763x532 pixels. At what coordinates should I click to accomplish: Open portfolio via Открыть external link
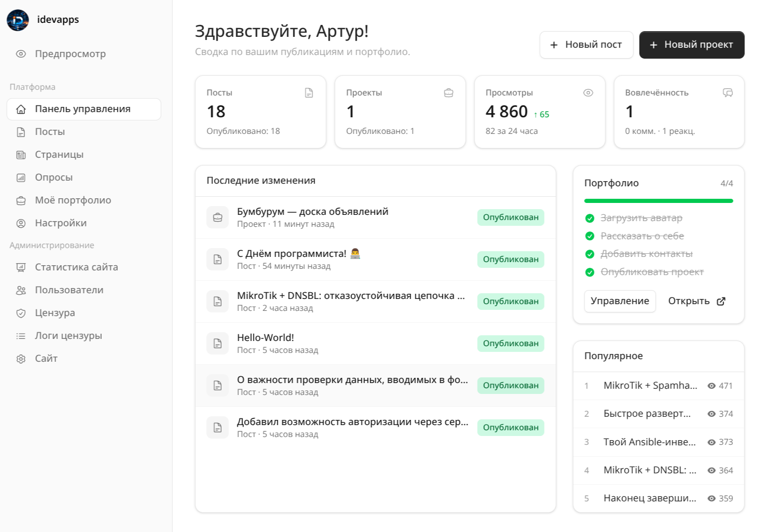tap(697, 301)
